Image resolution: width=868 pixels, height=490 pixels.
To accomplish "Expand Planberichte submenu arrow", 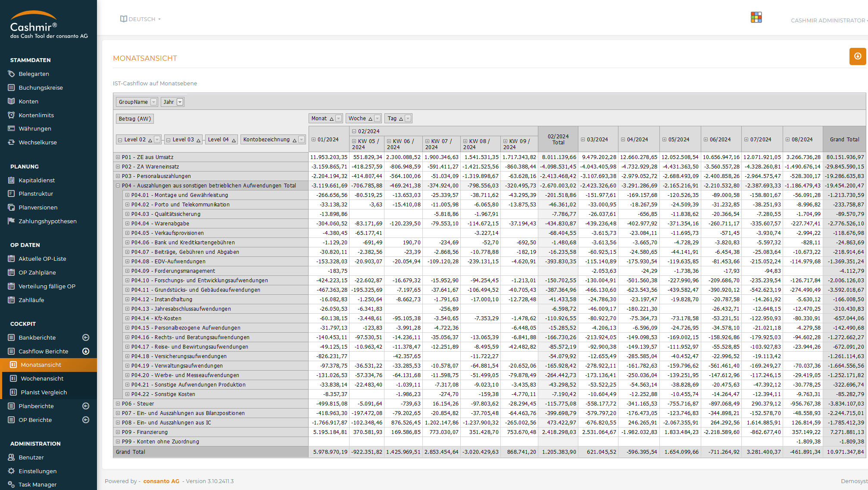I will [x=86, y=406].
